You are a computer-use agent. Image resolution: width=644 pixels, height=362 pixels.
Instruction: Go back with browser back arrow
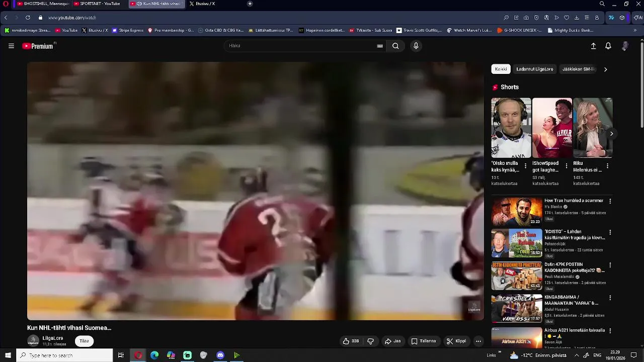coord(6,18)
